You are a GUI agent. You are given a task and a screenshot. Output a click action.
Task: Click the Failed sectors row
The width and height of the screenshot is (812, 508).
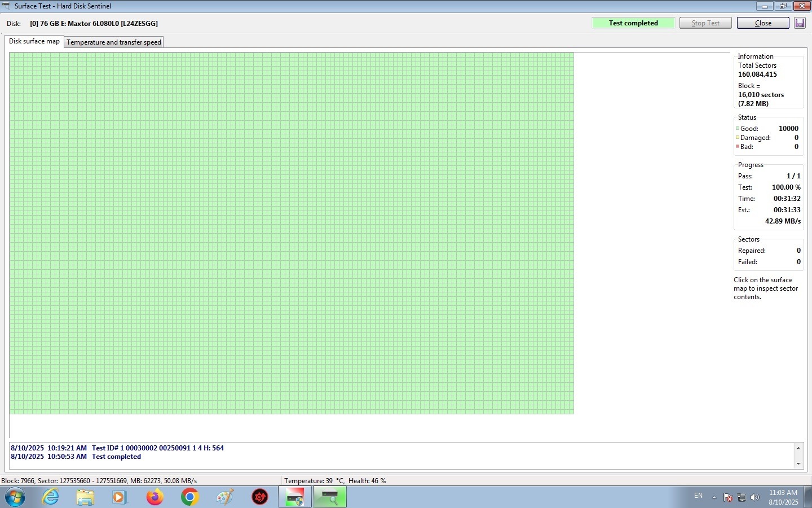(x=769, y=262)
